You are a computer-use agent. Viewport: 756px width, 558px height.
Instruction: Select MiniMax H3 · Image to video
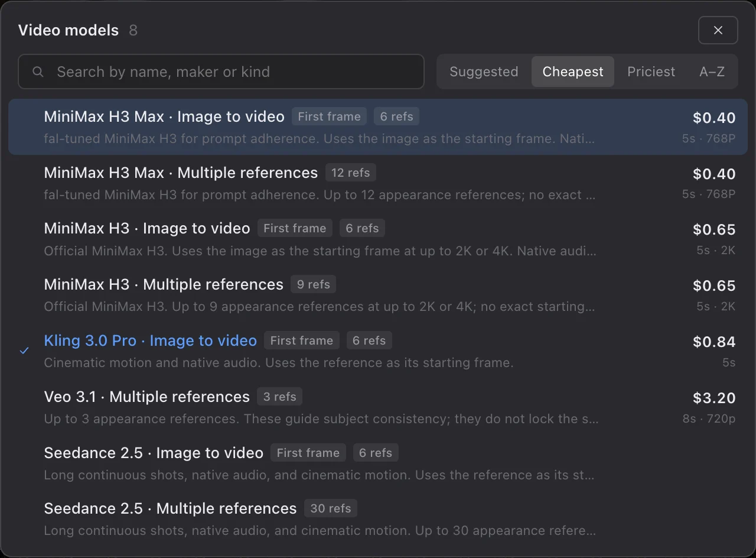coord(378,239)
